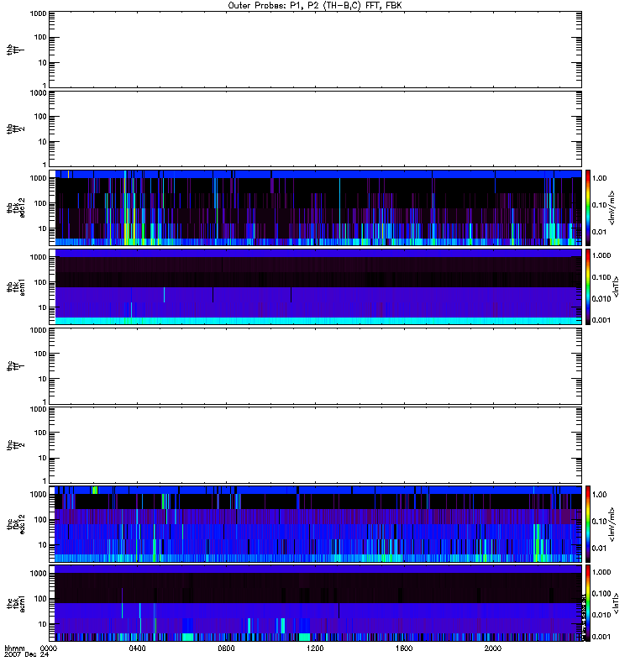The height and width of the screenshot is (672, 630).
Task: Click the 1600 time axis label
Action: point(404,648)
